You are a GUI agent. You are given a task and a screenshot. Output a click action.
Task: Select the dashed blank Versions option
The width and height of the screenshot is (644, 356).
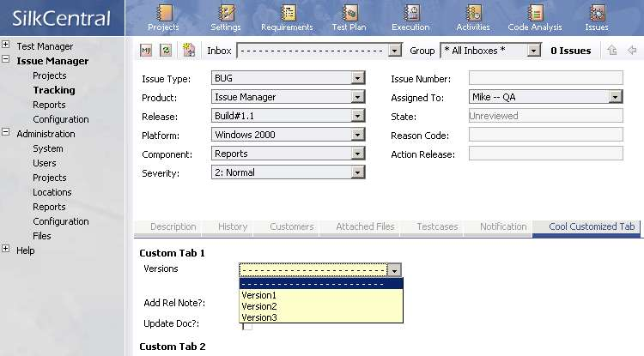321,284
